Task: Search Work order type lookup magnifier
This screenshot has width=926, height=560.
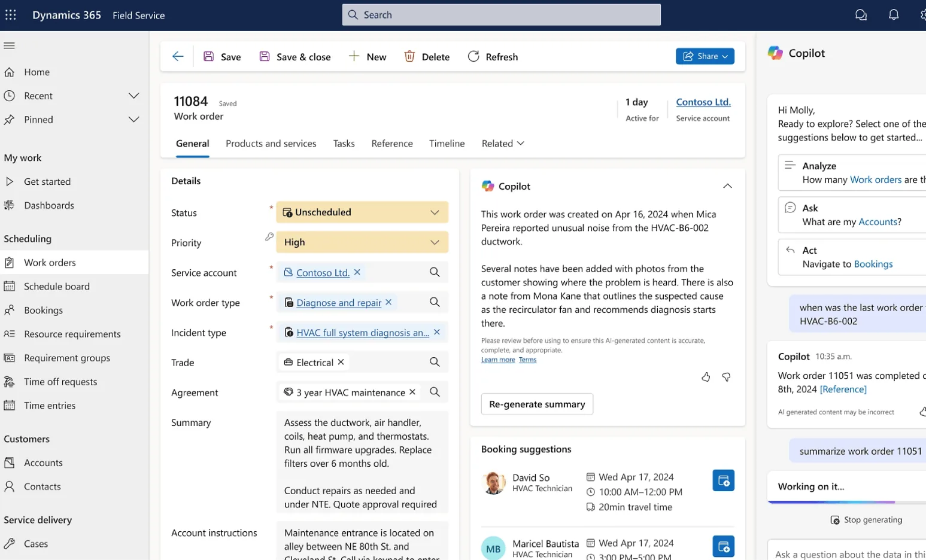Action: 435,302
